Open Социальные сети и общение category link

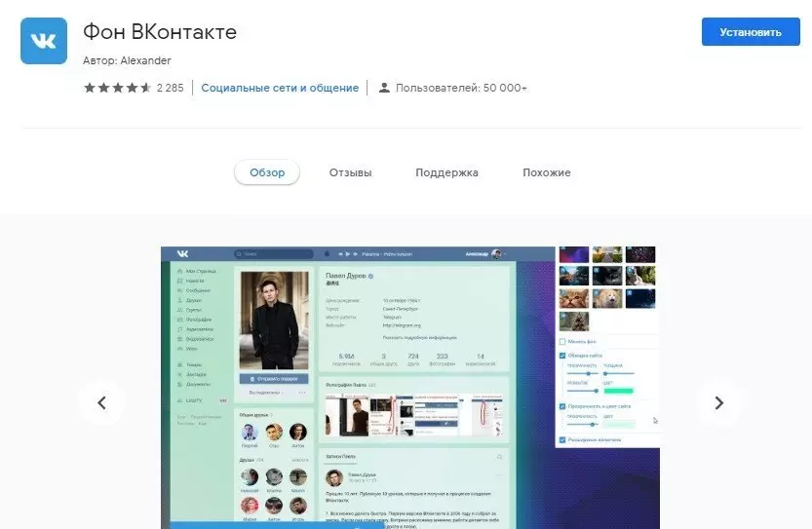[x=280, y=88]
